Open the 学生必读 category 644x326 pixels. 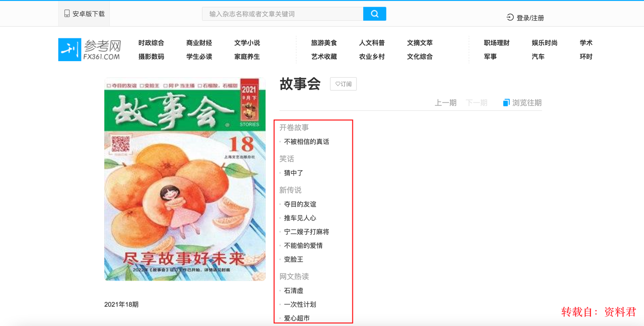199,57
